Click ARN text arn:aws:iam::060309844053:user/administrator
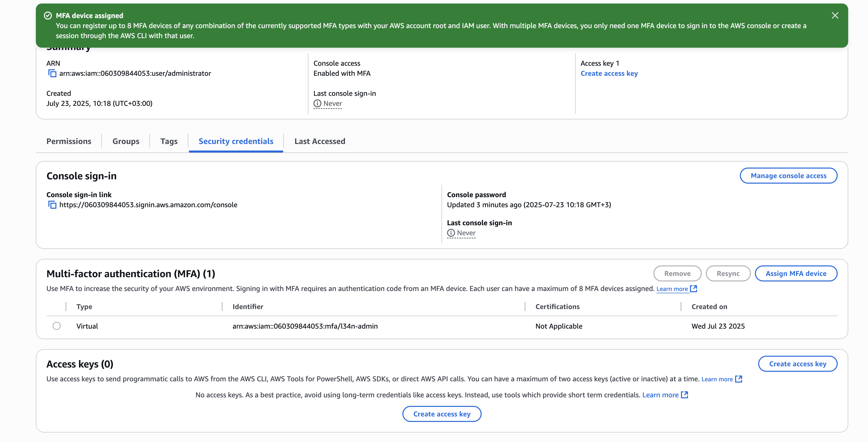The image size is (868, 442). point(135,73)
